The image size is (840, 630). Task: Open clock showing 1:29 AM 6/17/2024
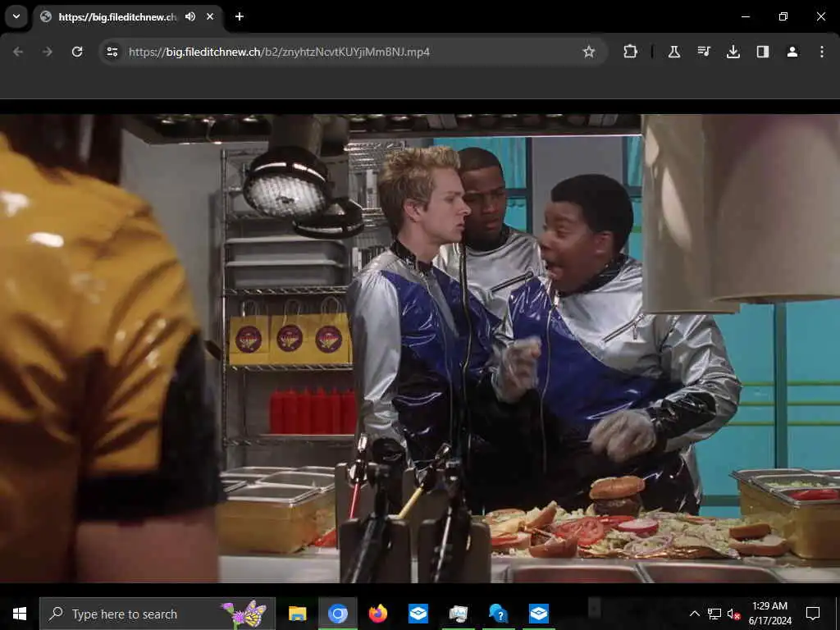point(769,614)
